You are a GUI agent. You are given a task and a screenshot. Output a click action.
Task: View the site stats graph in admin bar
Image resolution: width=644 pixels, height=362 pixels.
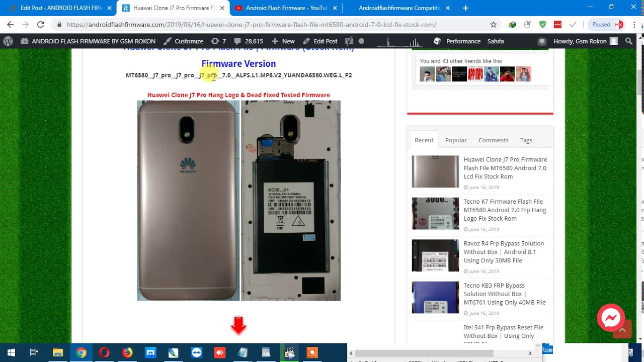400,41
